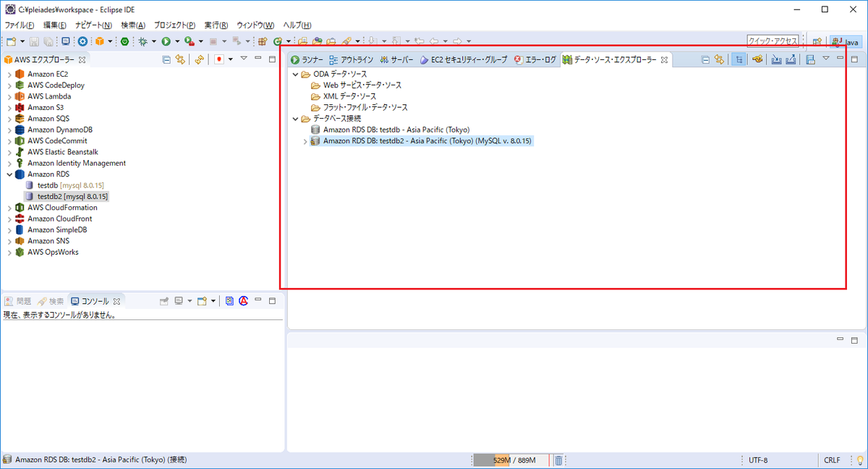Open the ウィンドウ menu

[255, 25]
